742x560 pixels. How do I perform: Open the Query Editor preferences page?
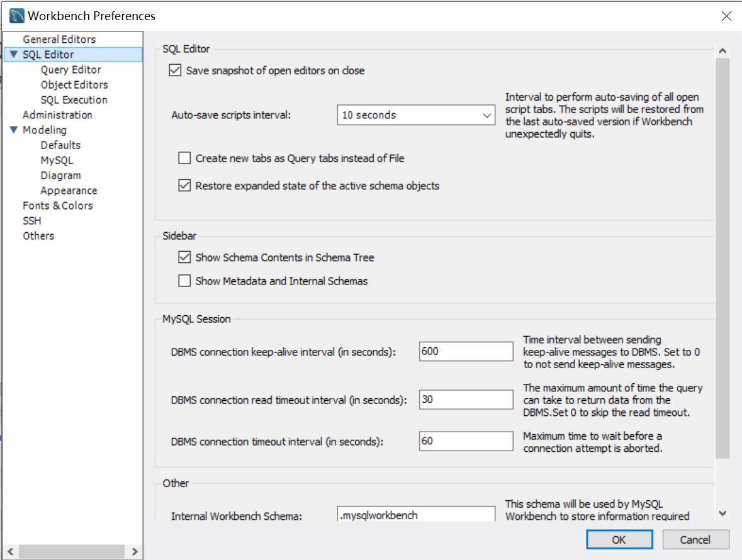71,69
